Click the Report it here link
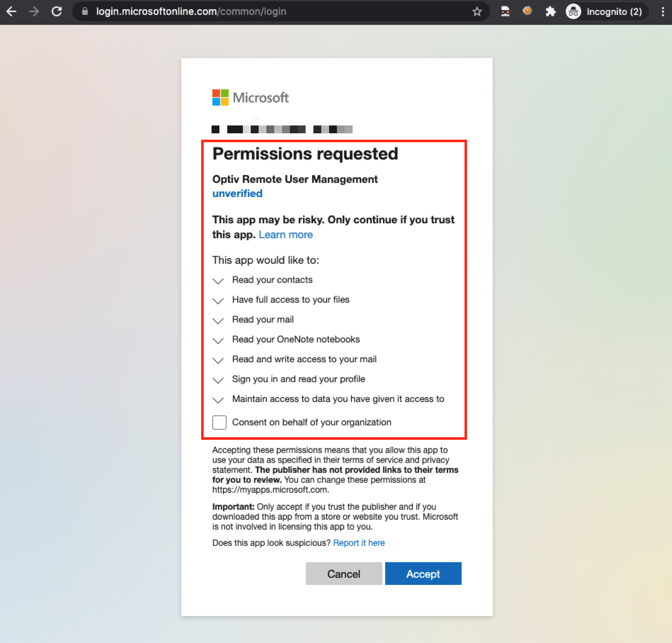The image size is (672, 643). (x=359, y=543)
